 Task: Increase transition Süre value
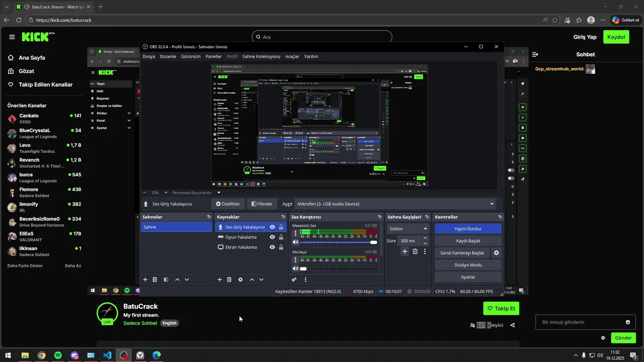pyautogui.click(x=425, y=238)
